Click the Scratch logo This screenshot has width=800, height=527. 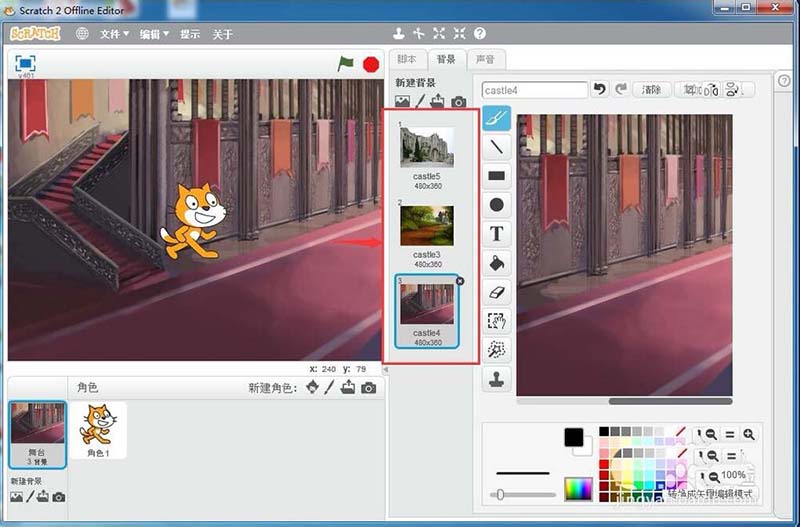35,34
